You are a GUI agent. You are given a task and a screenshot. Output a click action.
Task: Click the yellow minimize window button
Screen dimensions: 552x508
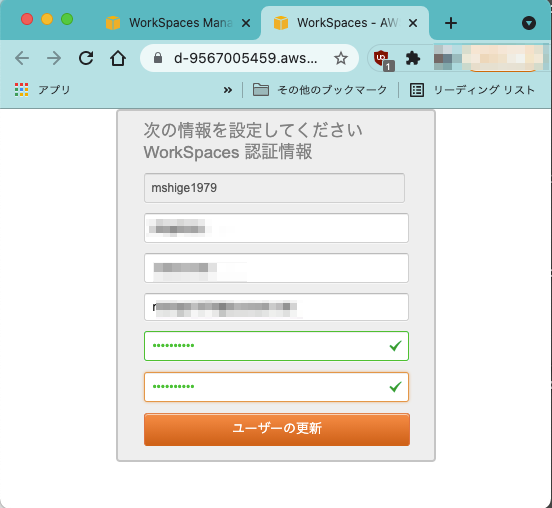coord(47,19)
